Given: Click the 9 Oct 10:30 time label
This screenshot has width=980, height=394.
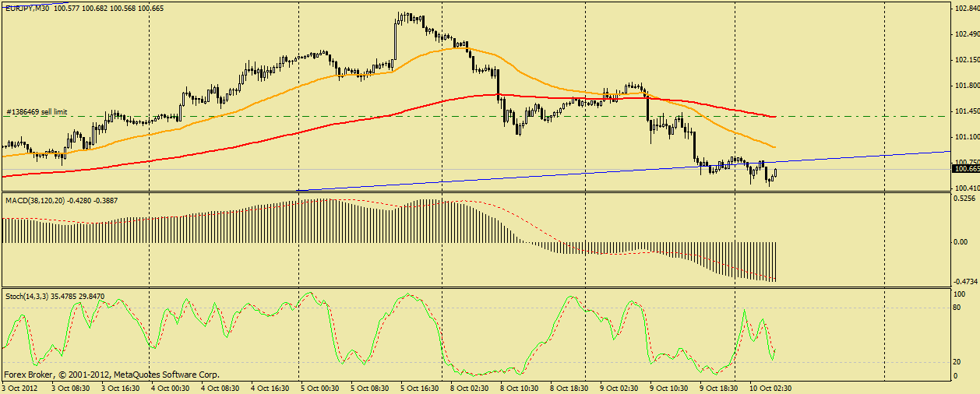Looking at the screenshot, I should pos(668,387).
